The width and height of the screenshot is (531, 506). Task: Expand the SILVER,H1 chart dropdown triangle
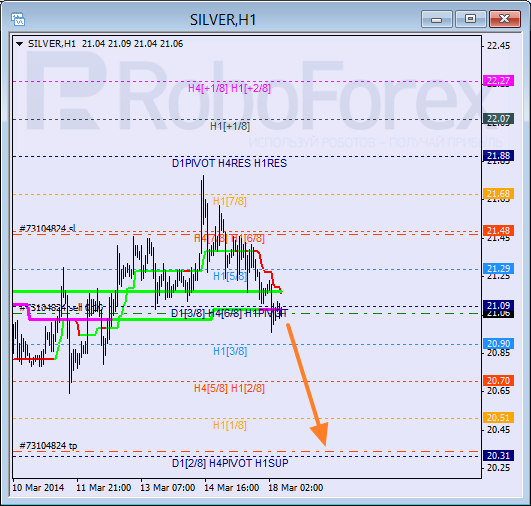tap(20, 44)
